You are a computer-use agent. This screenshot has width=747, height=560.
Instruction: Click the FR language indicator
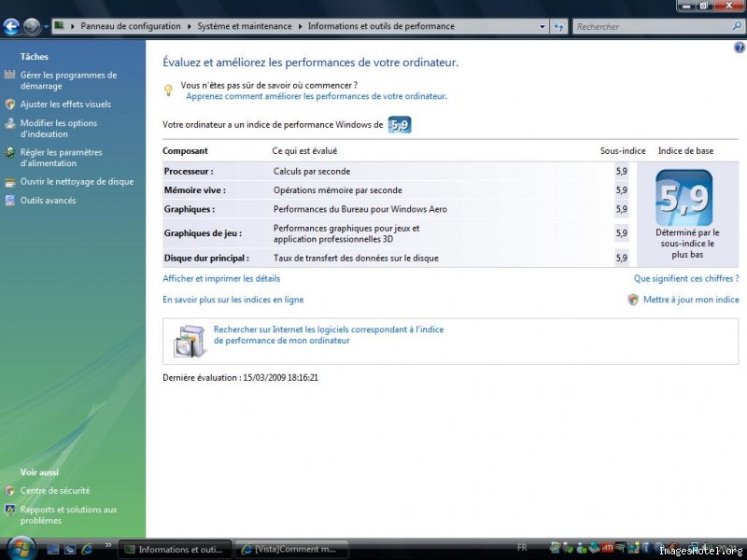pyautogui.click(x=522, y=548)
